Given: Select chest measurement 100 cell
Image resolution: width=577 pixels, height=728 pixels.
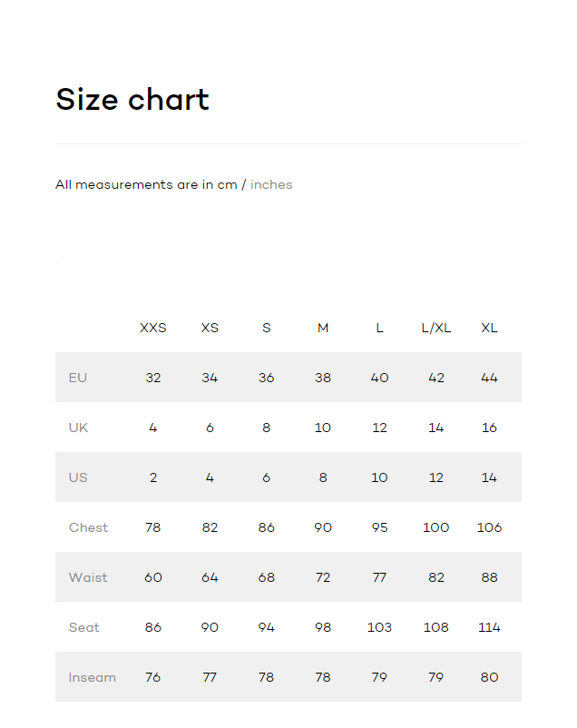Looking at the screenshot, I should [x=436, y=527].
